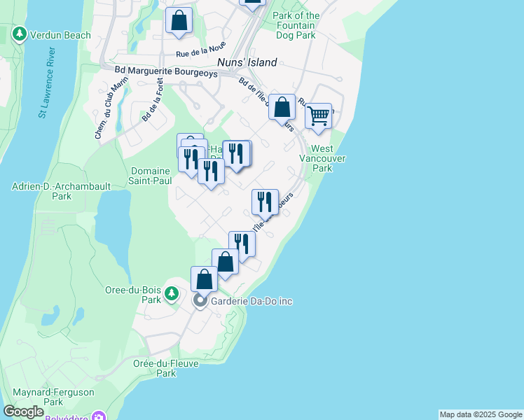Click the Park of the Fountain Dog Park label
The image size is (524, 420).
[x=296, y=25]
